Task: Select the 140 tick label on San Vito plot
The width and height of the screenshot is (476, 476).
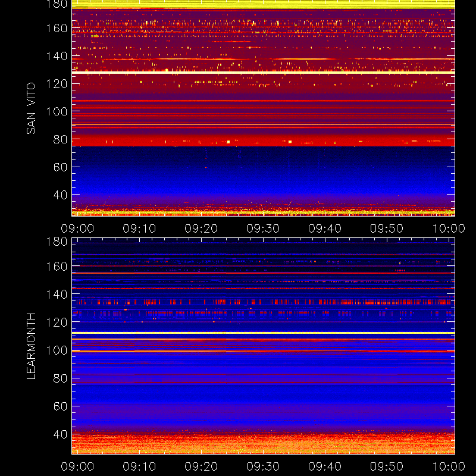Action: [x=57, y=56]
